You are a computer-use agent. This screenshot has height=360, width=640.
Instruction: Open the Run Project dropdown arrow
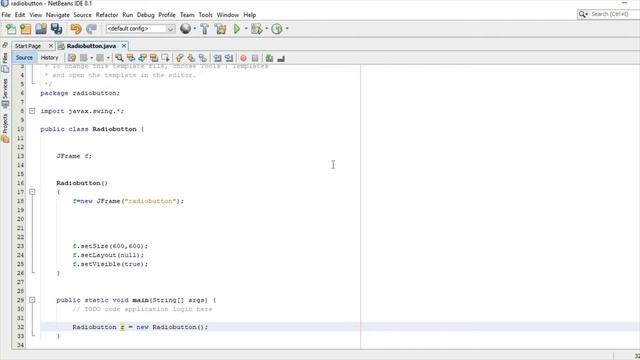tap(246, 29)
